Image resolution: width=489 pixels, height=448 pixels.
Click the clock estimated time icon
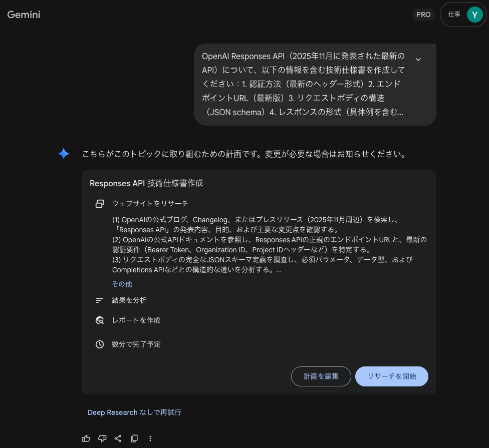100,344
